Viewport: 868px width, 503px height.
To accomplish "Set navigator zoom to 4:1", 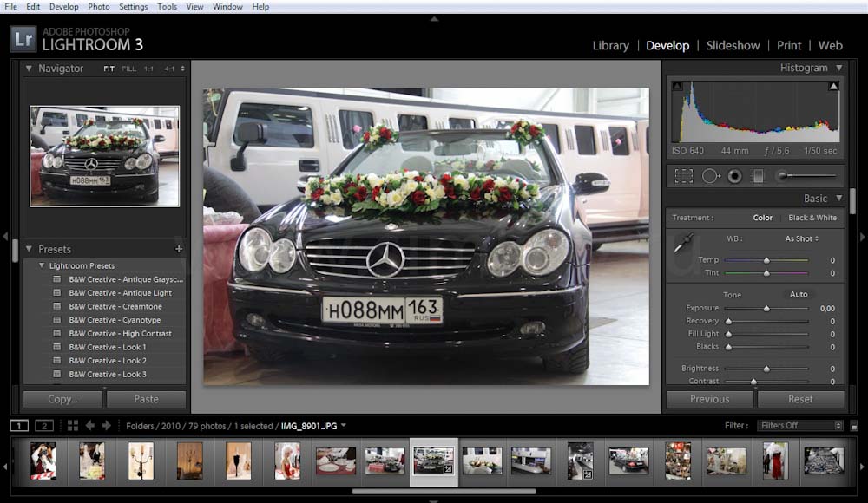I will pos(169,69).
